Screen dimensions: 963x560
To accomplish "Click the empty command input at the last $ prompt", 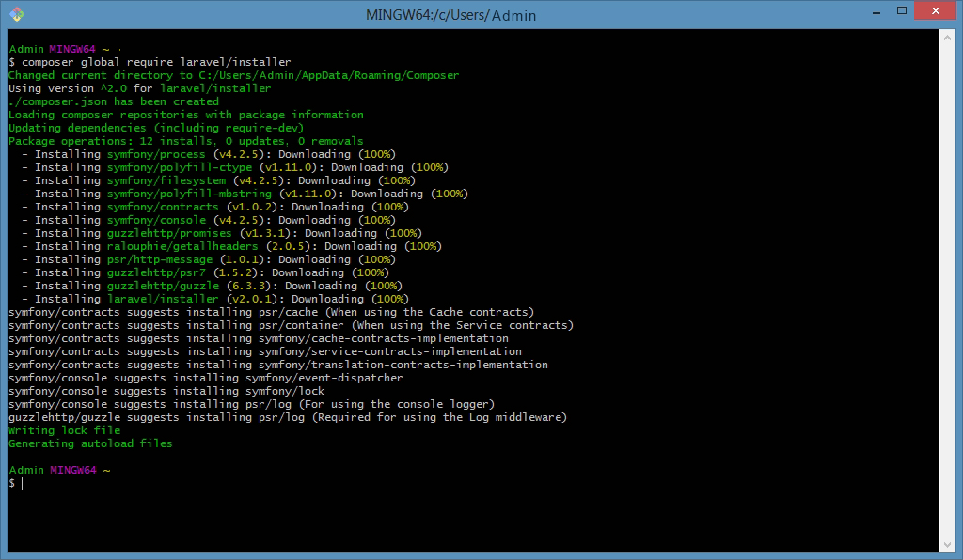I will coord(23,484).
